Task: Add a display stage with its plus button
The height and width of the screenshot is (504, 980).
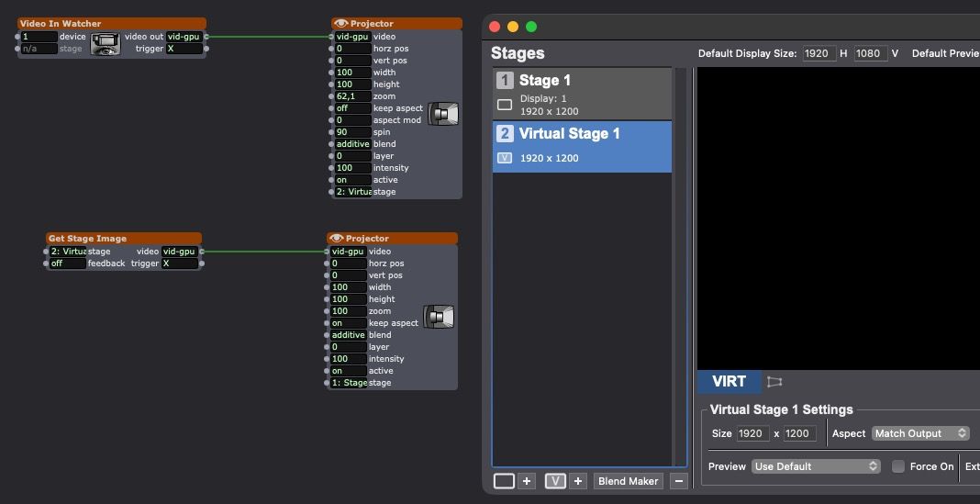Action: click(527, 481)
